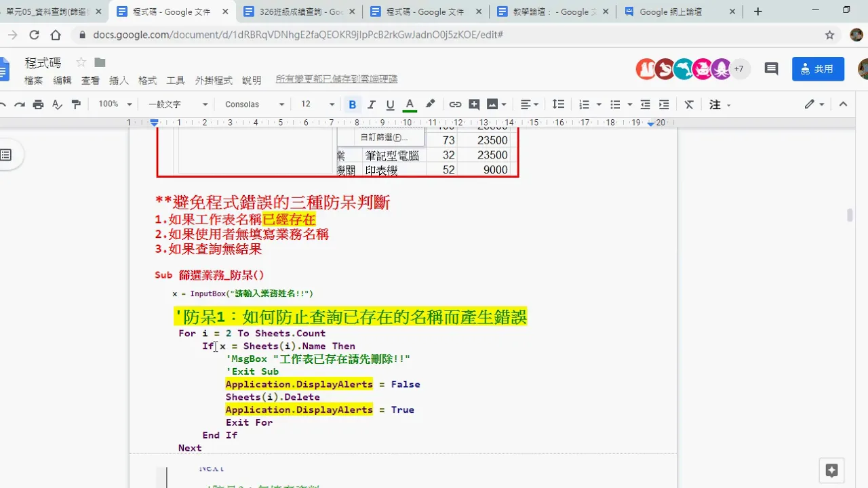Decrease the paragraph indent
868x488 pixels.
point(645,104)
